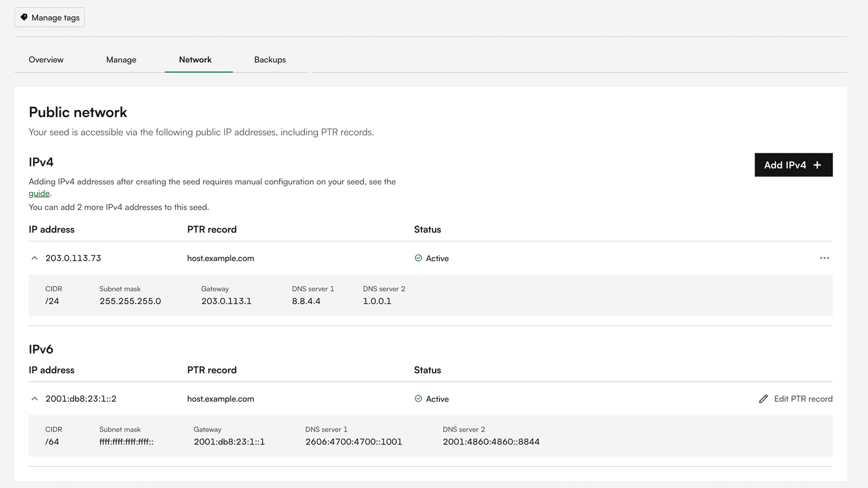The width and height of the screenshot is (868, 488).
Task: Click the Add IPv4 button
Action: tap(793, 165)
